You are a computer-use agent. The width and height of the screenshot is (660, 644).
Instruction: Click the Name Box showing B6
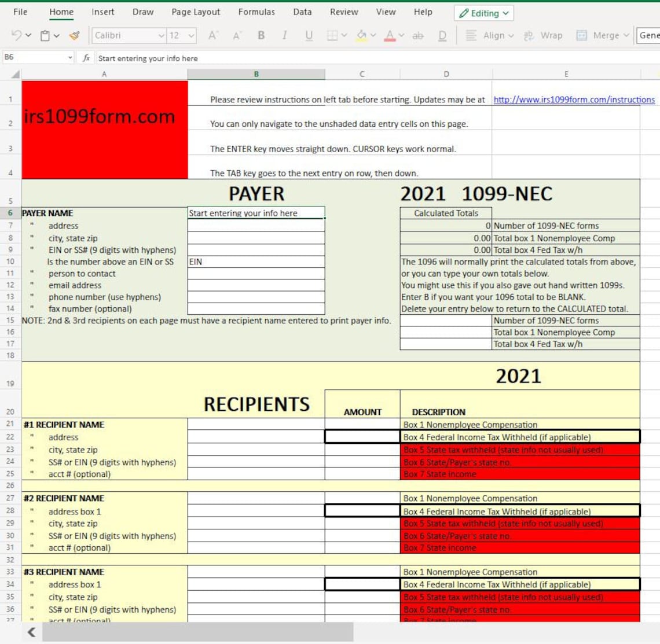(38, 57)
